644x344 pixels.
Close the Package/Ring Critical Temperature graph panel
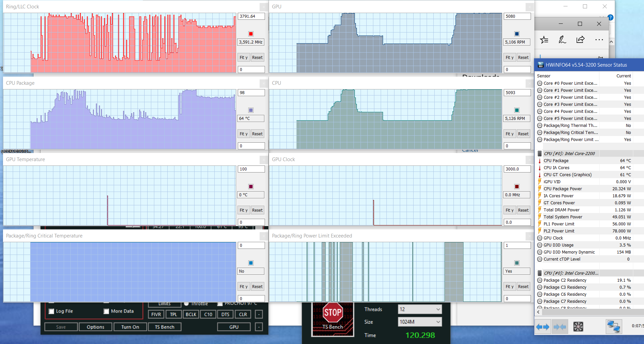click(x=264, y=236)
